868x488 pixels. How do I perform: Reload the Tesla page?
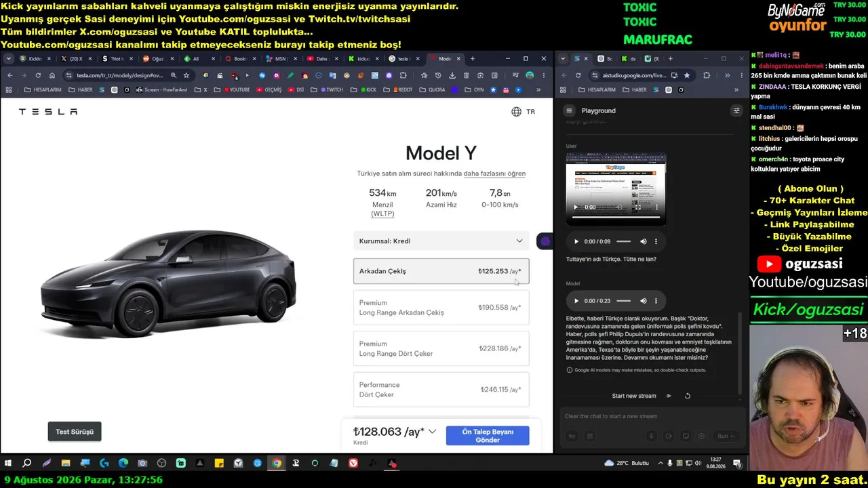[x=38, y=75]
